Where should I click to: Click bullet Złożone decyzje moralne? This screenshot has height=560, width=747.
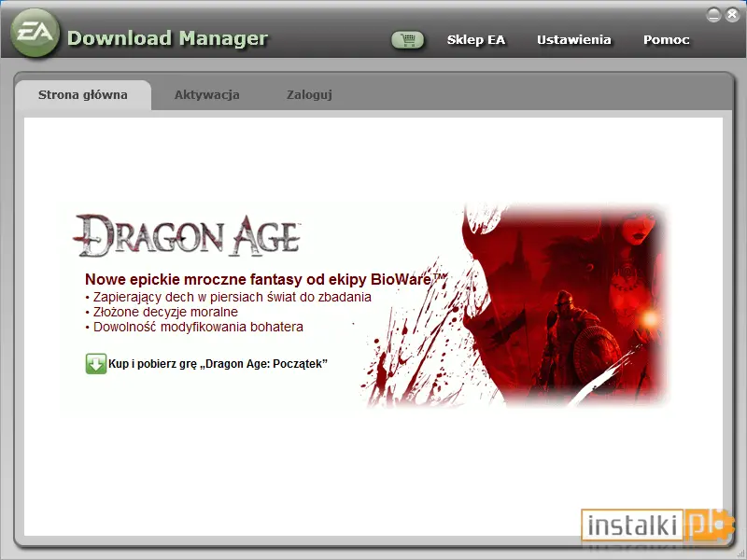coord(162,312)
